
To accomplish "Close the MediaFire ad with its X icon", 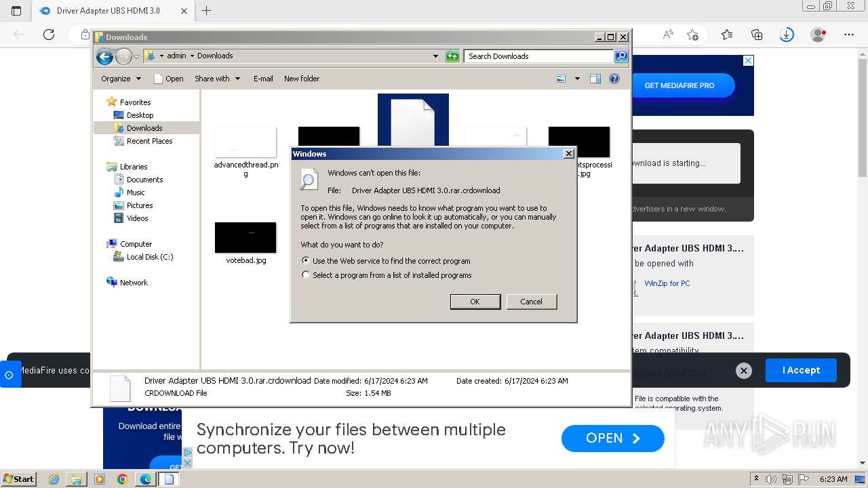I will pyautogui.click(x=749, y=60).
